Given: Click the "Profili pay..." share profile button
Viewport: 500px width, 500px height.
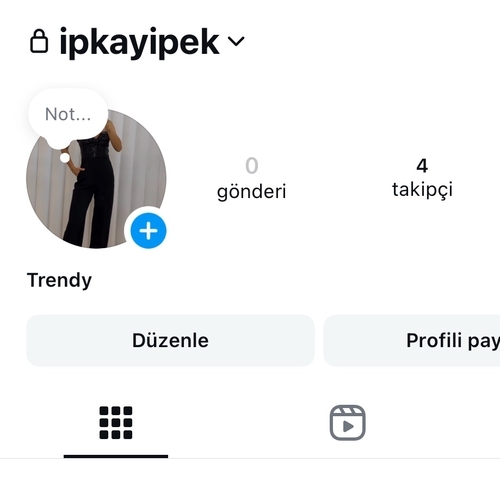Looking at the screenshot, I should point(412,340).
